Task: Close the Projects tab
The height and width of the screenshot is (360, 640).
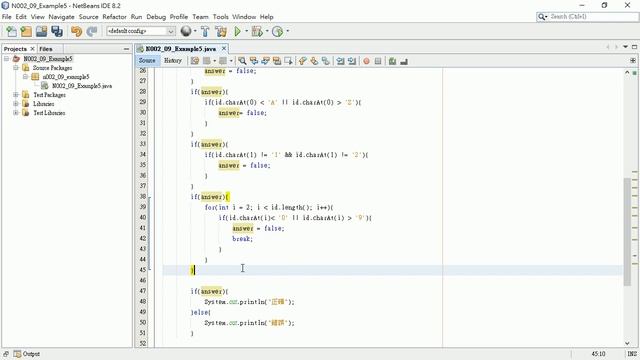Action: point(32,49)
